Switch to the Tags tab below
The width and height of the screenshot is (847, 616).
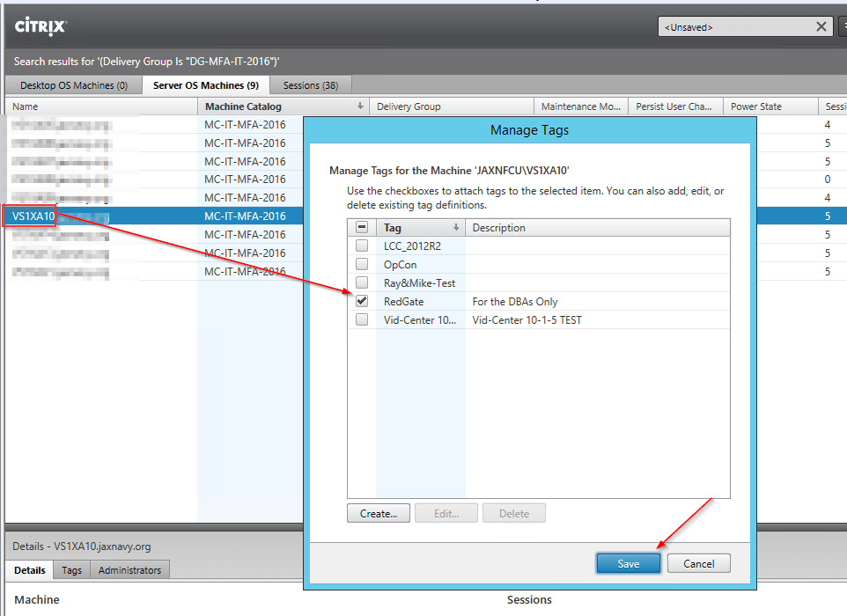pyautogui.click(x=72, y=570)
